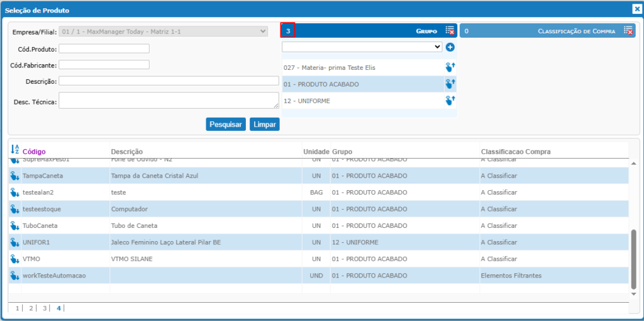Viewport: 644px width, 321px height.
Task: Select the TampaCaneta product row icon
Action: pyautogui.click(x=14, y=176)
